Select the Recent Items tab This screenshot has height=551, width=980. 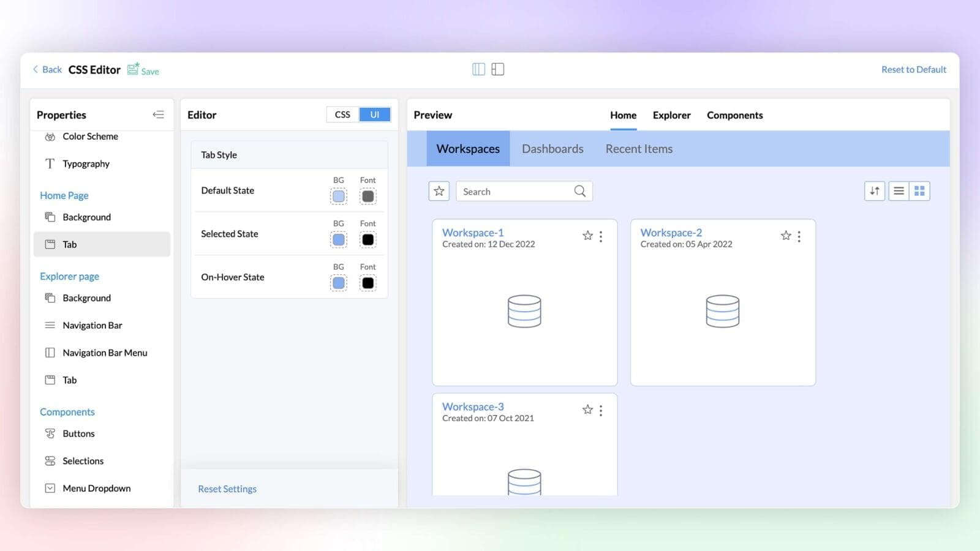[x=639, y=149]
